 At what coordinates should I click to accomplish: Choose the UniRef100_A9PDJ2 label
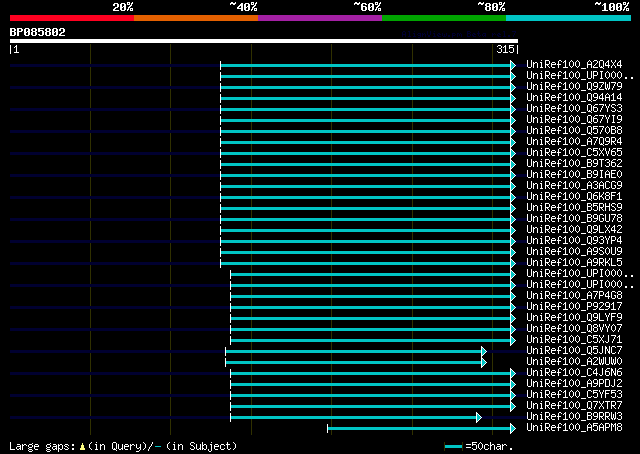click(574, 384)
